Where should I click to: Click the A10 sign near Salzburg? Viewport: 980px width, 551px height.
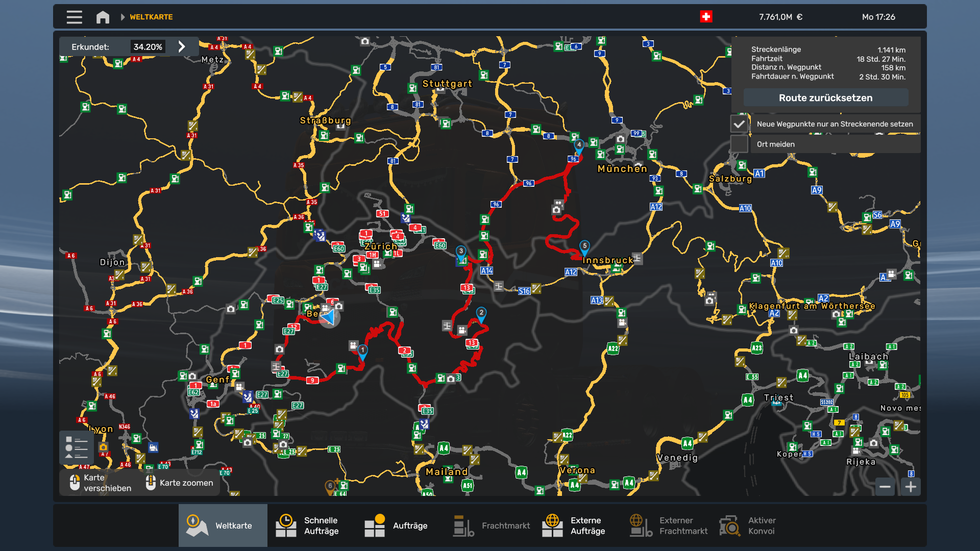coord(745,208)
